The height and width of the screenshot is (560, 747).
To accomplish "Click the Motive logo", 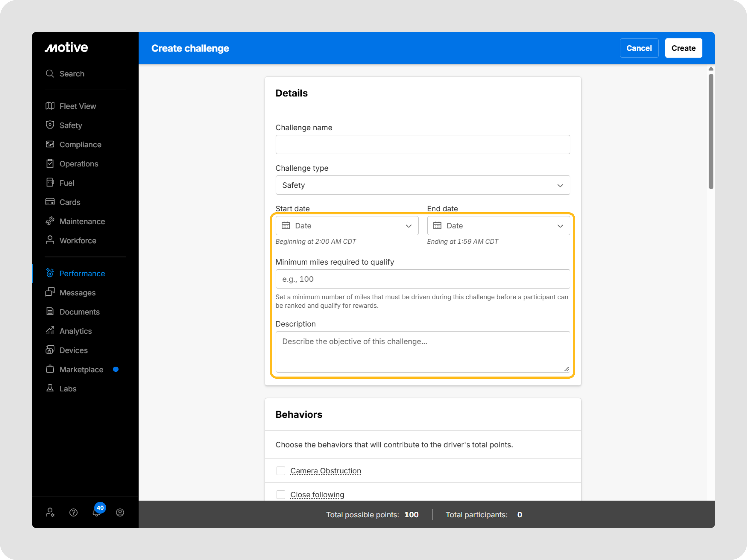I will pos(66,47).
